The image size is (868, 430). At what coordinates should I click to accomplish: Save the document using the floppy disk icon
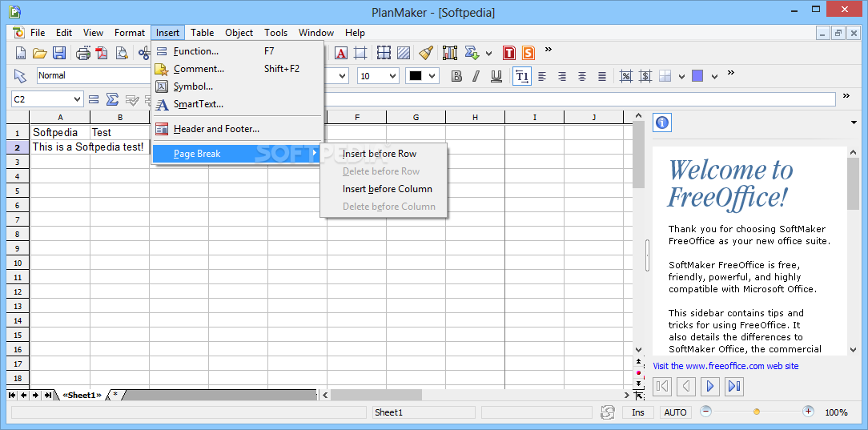coord(59,53)
